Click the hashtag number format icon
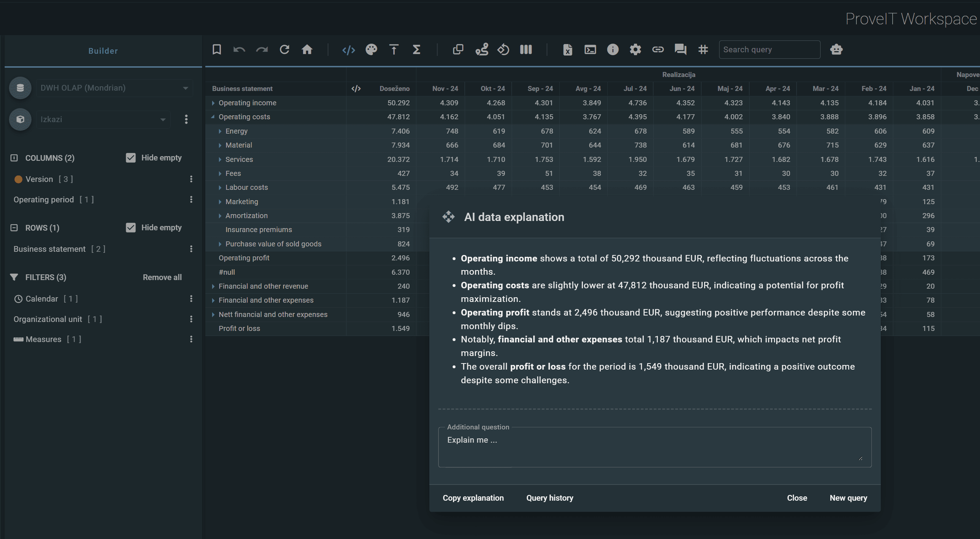This screenshot has width=980, height=539. pyautogui.click(x=703, y=49)
